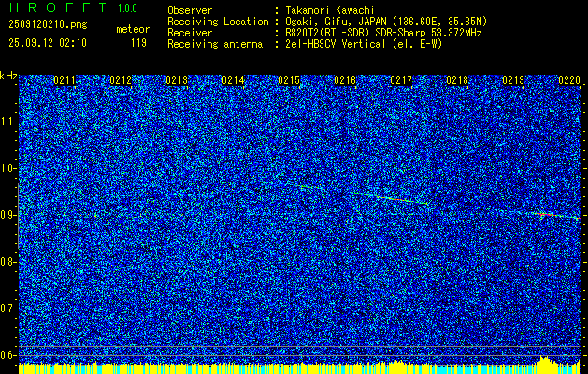Click the 0217 time marker
This screenshot has width=588, height=374.
point(401,80)
